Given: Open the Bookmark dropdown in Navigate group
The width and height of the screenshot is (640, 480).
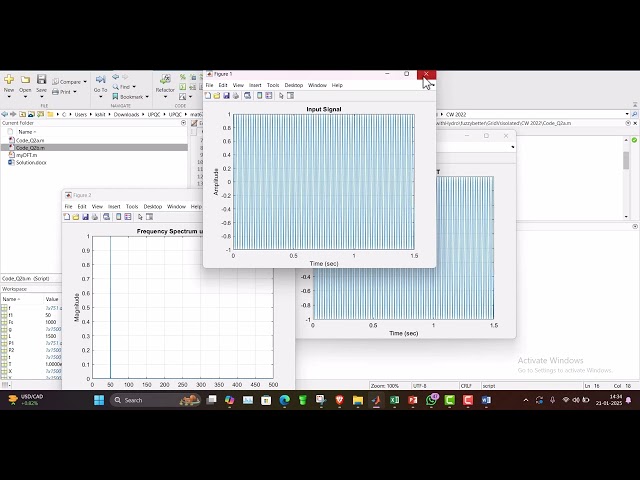Looking at the screenshot, I should point(147,97).
